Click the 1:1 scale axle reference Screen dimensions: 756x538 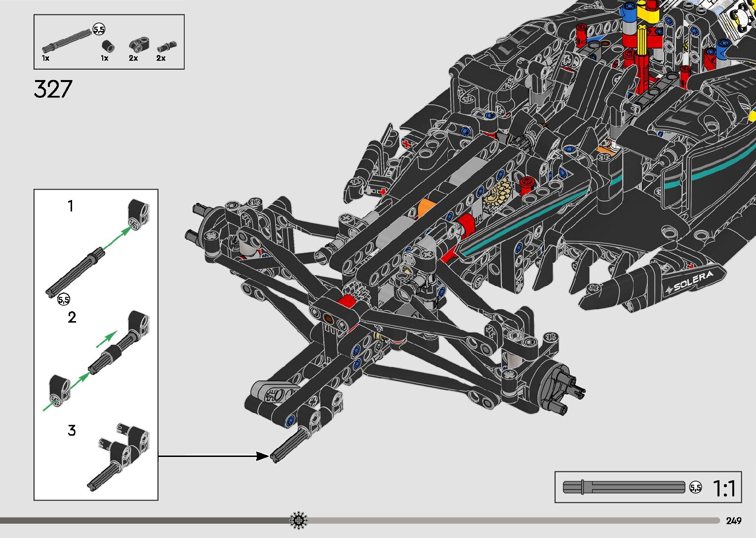(x=624, y=487)
